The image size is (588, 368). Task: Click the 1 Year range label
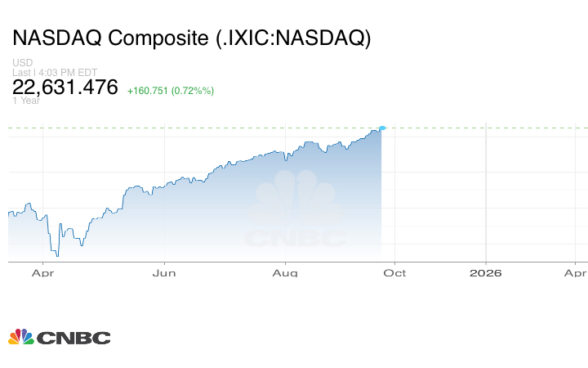click(26, 101)
